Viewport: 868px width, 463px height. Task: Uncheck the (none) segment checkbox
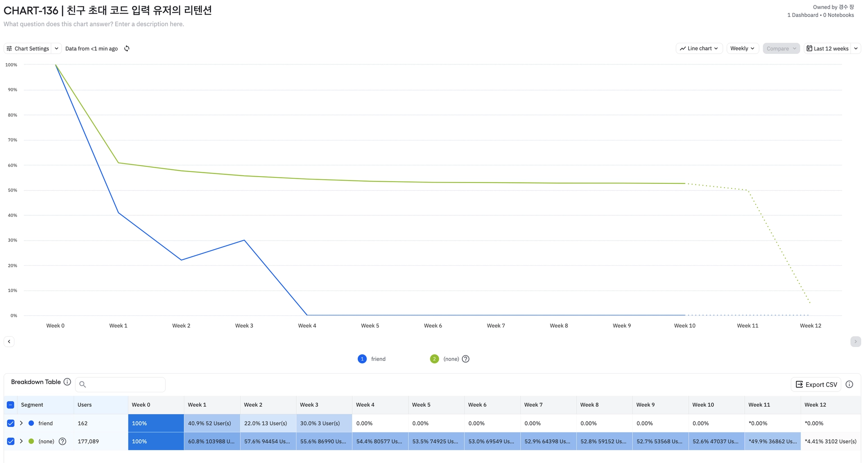(x=11, y=441)
